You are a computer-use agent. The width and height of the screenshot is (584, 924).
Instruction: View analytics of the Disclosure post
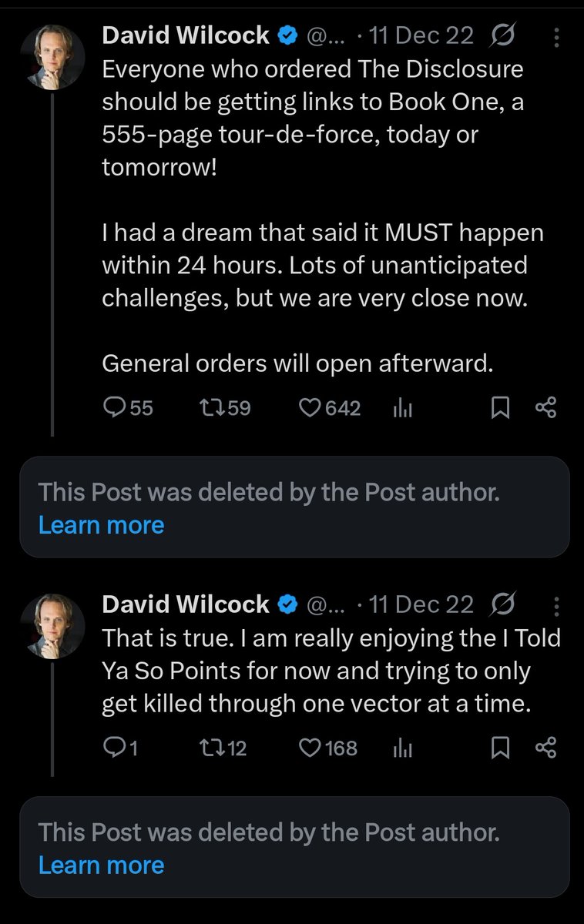pos(404,408)
